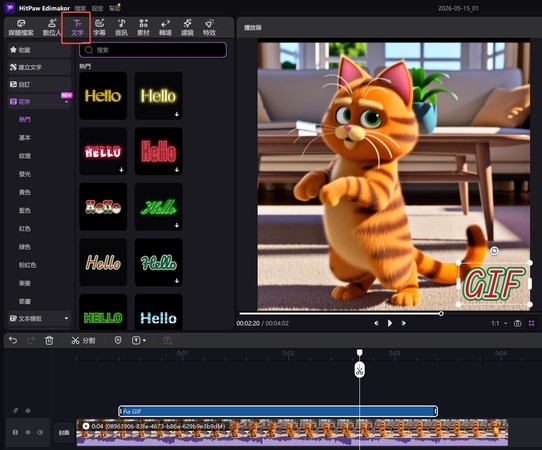Toggle visibility eye of the text track

tap(28, 411)
